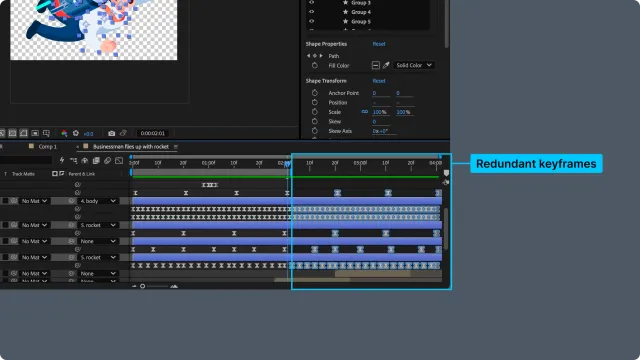Click the Show Snapshot icon beside the camera

123,133
